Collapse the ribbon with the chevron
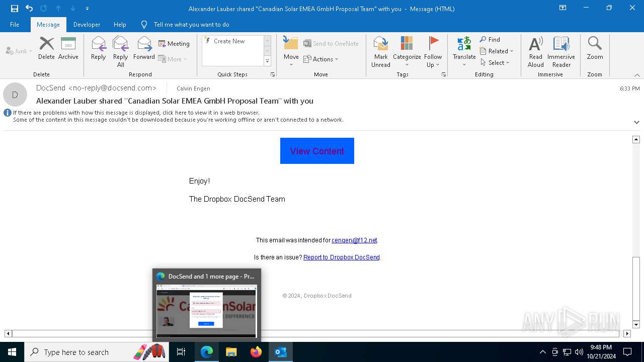The width and height of the screenshot is (644, 362). click(637, 75)
